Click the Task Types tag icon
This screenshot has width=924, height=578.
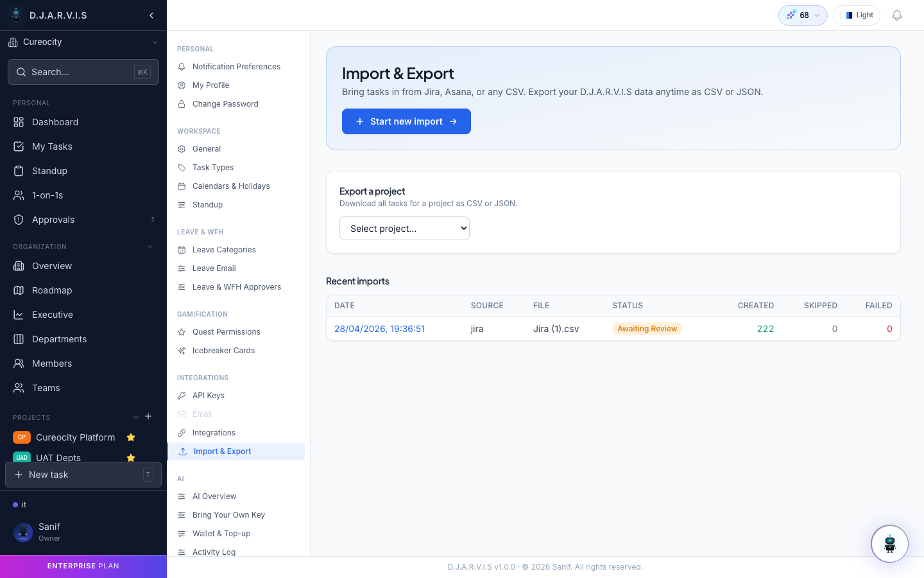(x=182, y=168)
